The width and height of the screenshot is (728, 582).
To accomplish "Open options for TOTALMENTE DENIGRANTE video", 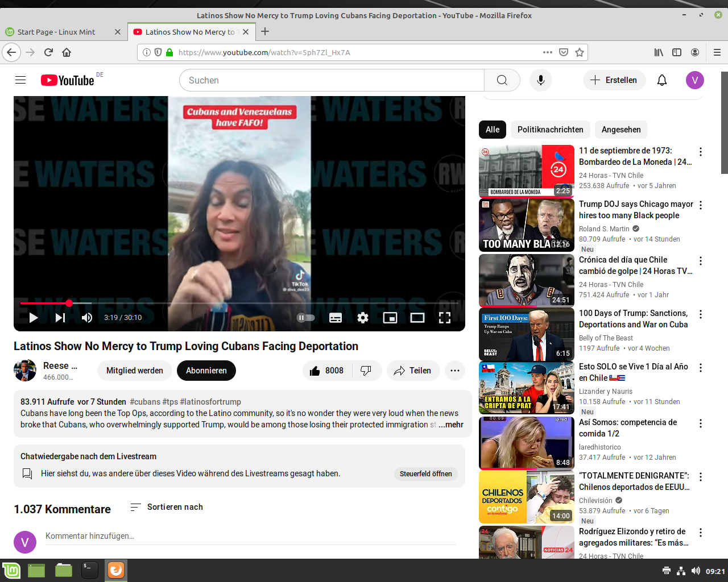I will click(701, 477).
